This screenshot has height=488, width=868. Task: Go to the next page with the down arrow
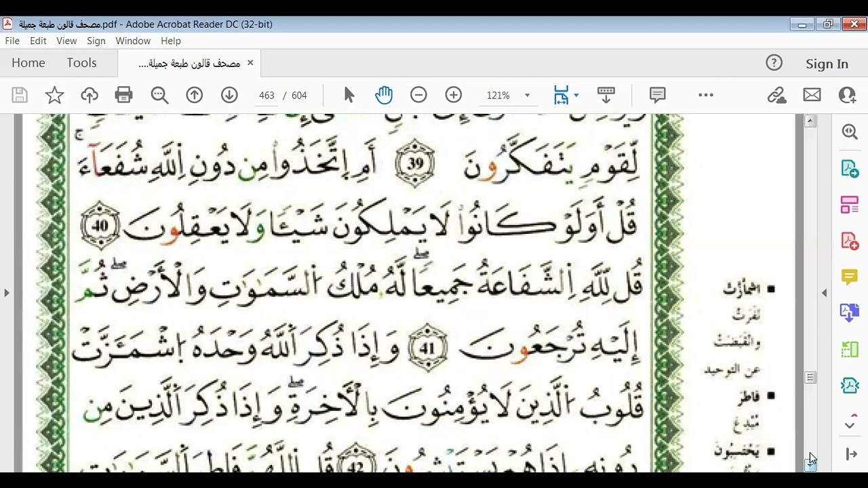pos(229,95)
